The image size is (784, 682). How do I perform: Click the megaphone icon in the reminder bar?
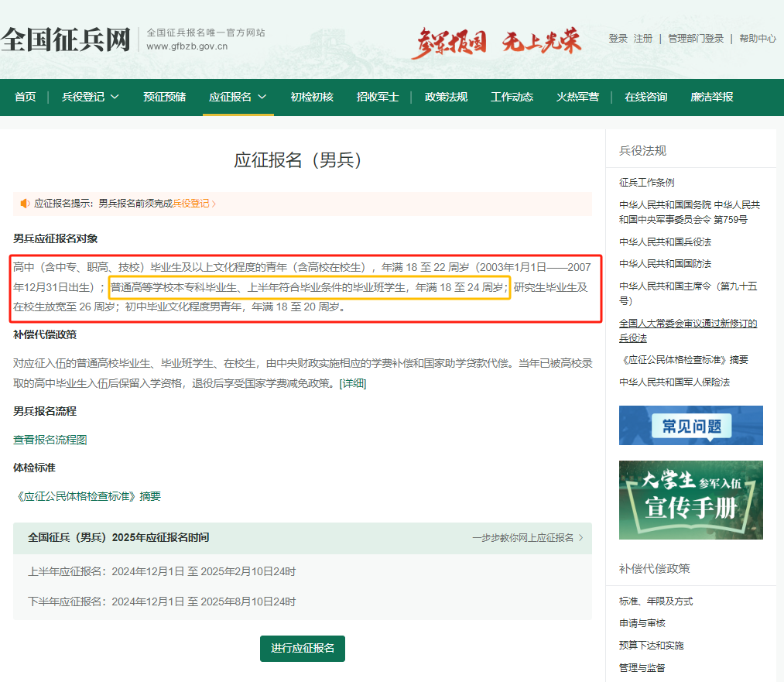[x=24, y=202]
